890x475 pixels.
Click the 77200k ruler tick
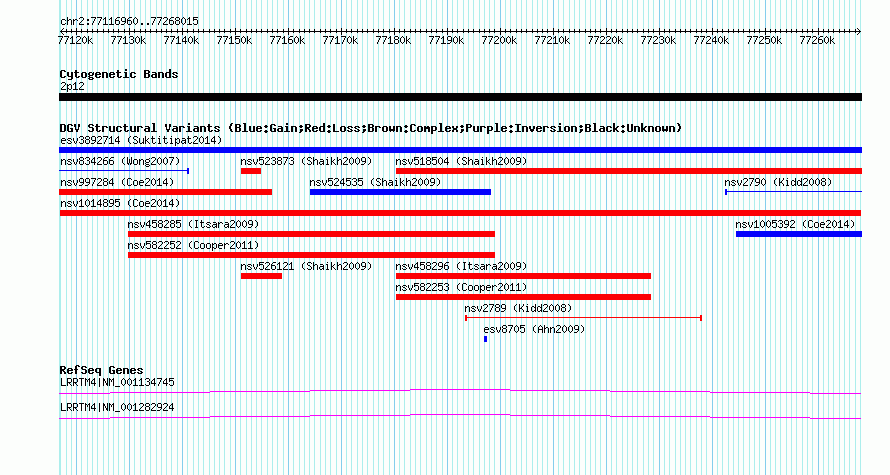coord(499,40)
